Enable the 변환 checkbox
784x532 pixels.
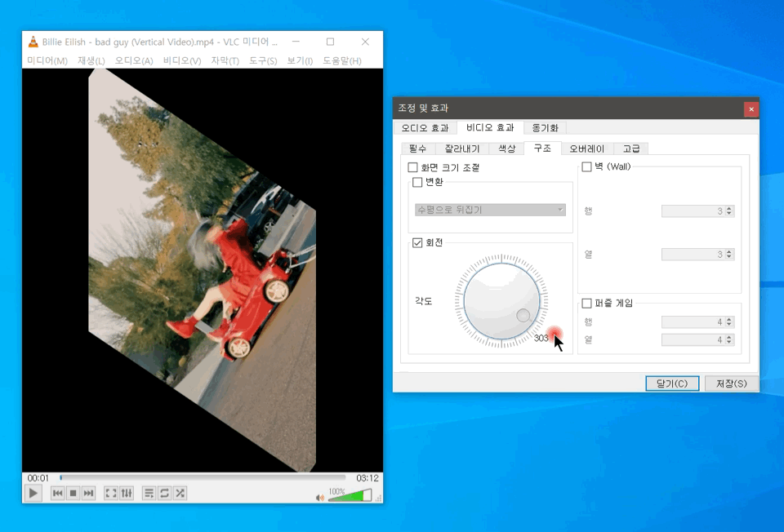point(417,182)
